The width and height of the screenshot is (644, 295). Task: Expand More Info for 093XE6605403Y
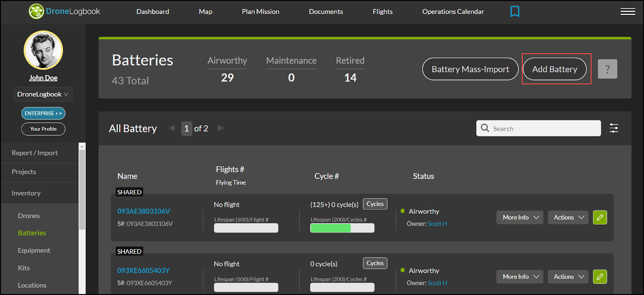point(520,276)
